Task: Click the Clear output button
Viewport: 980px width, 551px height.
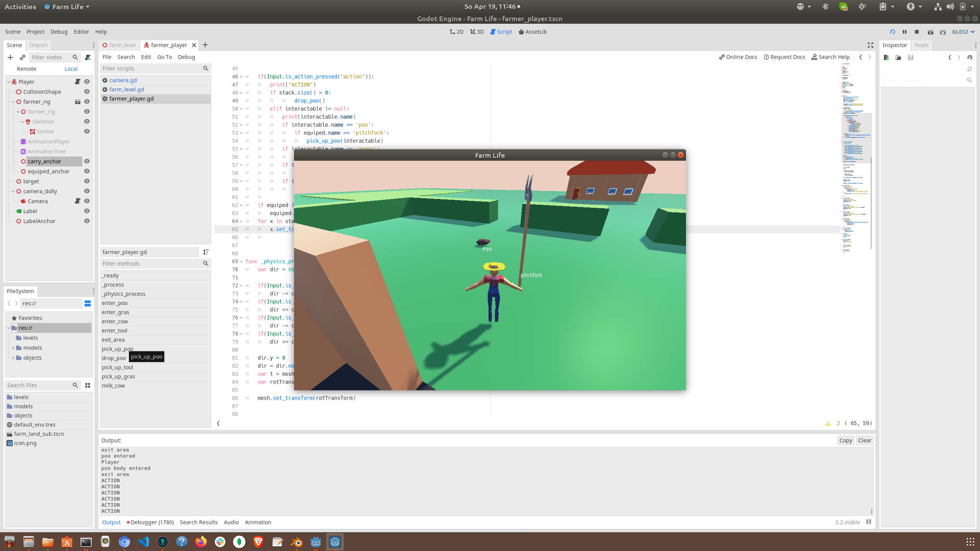Action: (864, 440)
